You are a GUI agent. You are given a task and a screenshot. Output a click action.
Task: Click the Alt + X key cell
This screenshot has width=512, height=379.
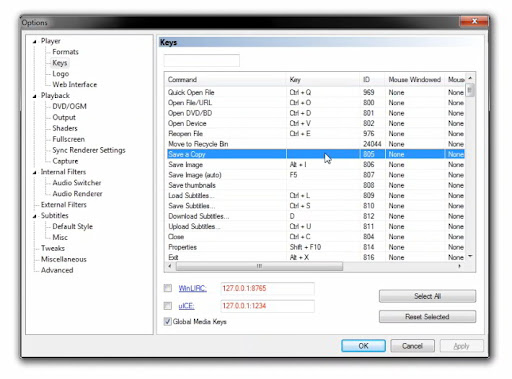click(323, 257)
